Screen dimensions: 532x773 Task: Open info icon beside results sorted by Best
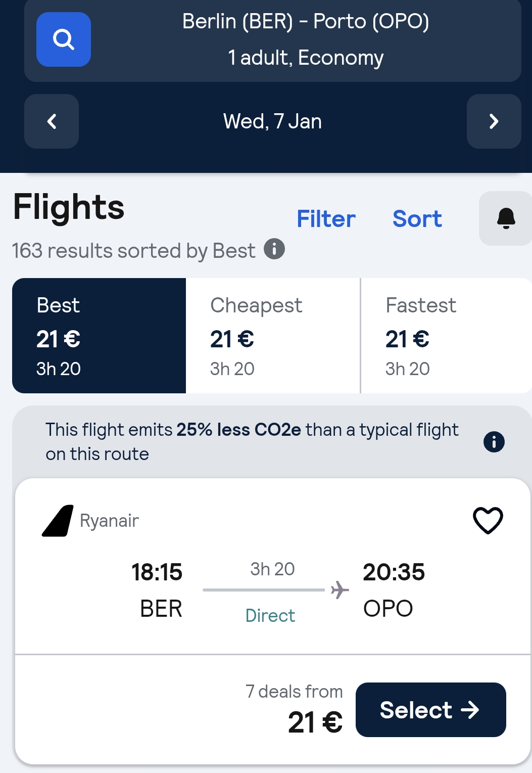pos(274,249)
